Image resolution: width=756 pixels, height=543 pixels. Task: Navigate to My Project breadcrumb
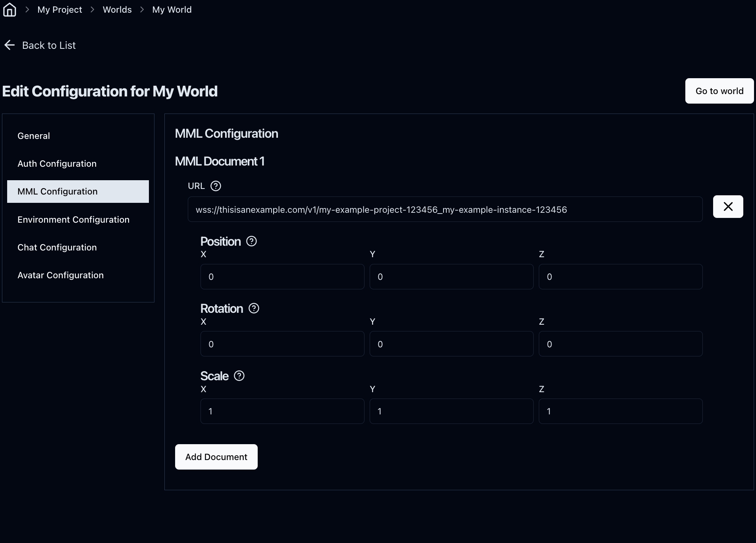pos(60,10)
